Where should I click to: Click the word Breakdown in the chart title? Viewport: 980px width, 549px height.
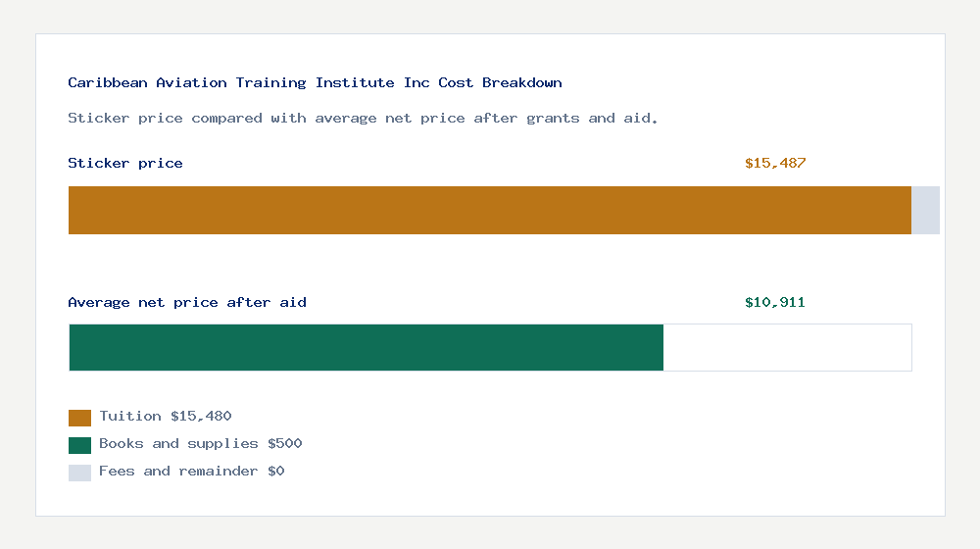[x=522, y=82]
